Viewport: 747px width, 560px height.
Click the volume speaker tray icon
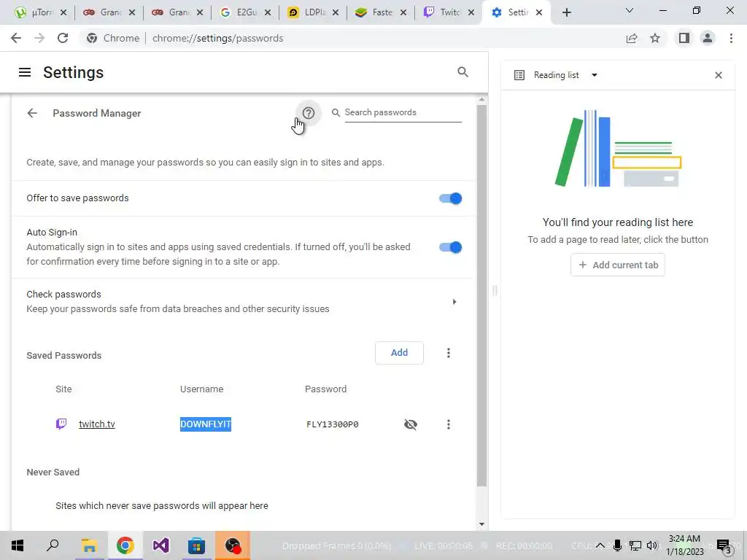(x=652, y=545)
